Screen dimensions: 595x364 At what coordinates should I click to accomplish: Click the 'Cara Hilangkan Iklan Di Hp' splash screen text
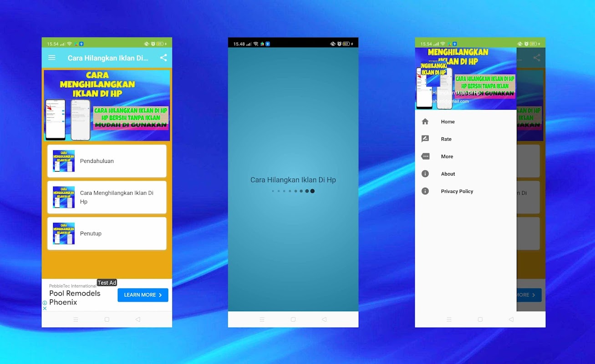point(293,180)
